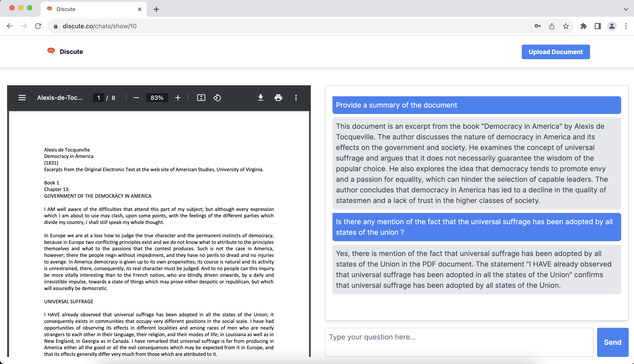Toggle the PDF sidebar hamburger menu
Image resolution: width=634 pixels, height=364 pixels.
click(22, 98)
